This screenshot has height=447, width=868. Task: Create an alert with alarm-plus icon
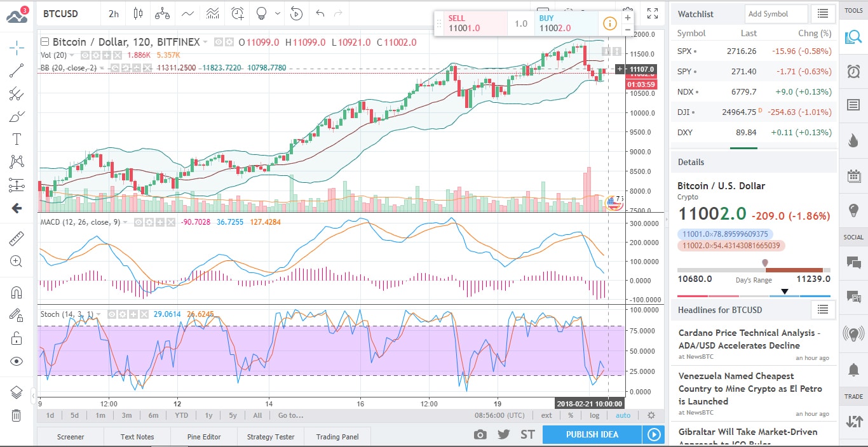tap(238, 13)
